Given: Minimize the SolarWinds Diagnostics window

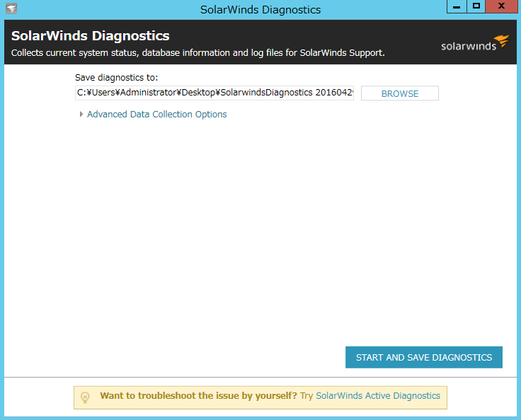Looking at the screenshot, I should tap(457, 6).
